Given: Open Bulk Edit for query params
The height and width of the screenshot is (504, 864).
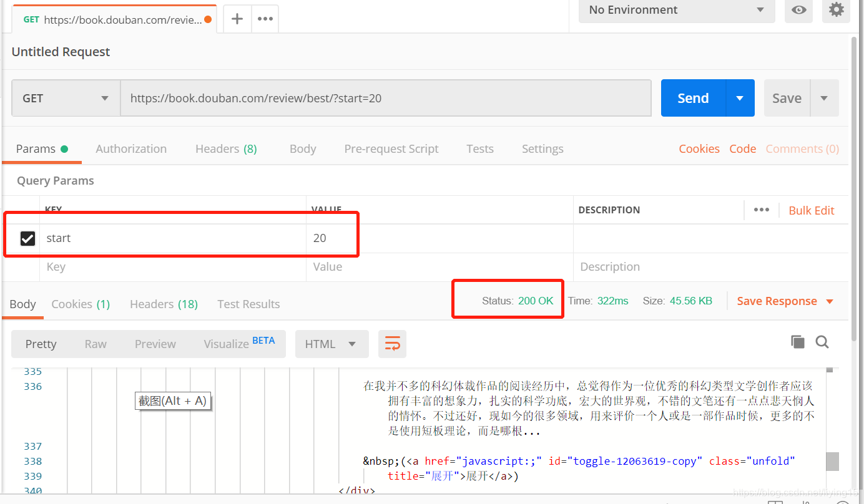Looking at the screenshot, I should tap(812, 210).
